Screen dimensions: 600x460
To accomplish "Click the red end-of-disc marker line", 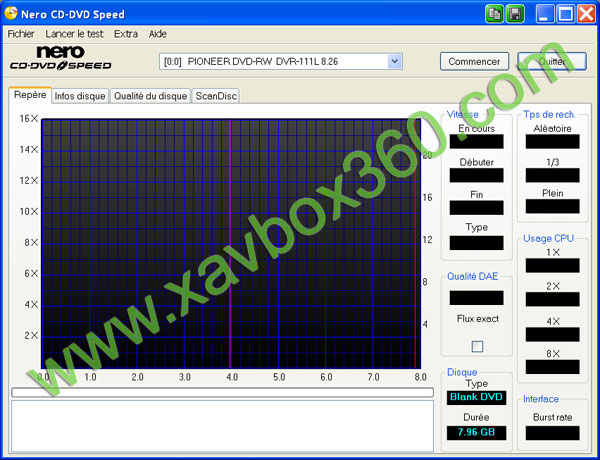I will 415,243.
